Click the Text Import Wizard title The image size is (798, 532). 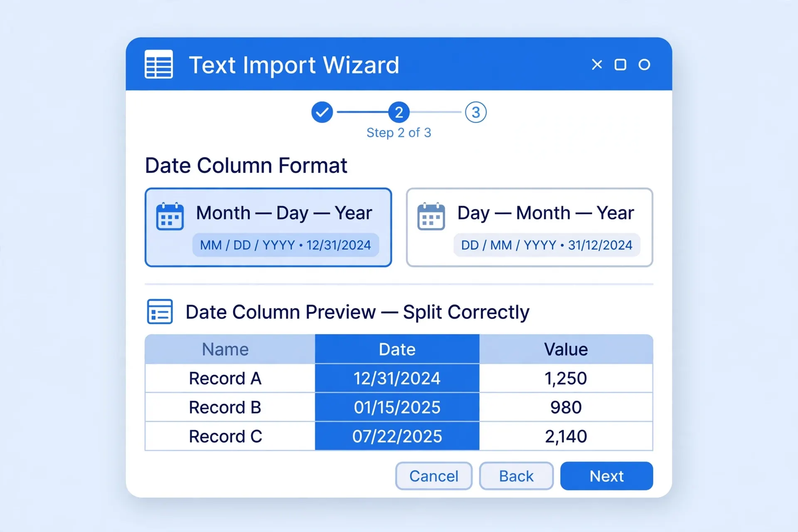click(x=294, y=65)
